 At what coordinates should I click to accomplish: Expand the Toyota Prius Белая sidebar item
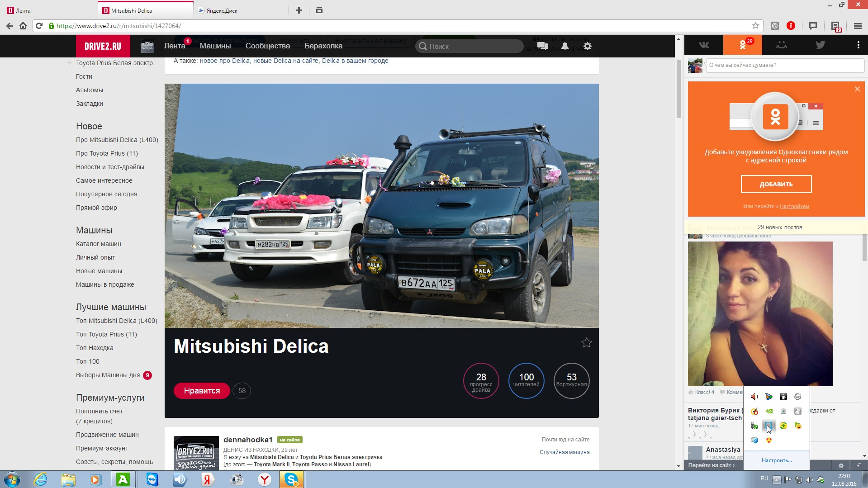click(69, 63)
